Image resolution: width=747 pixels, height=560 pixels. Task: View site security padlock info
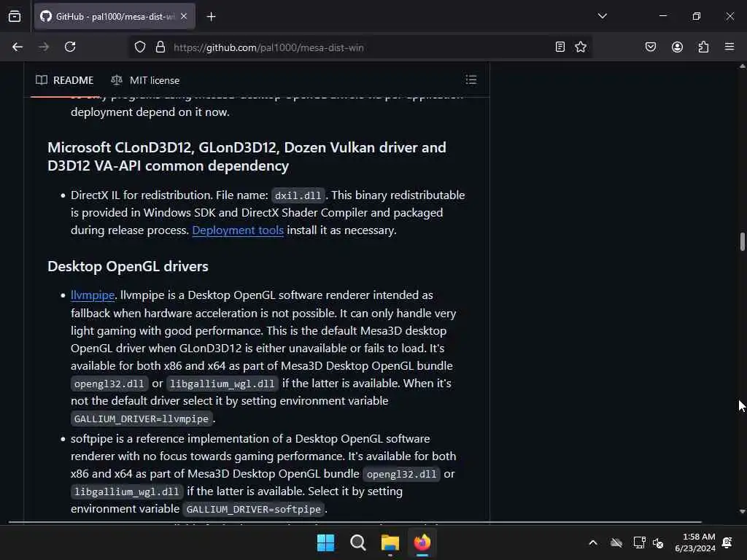160,47
